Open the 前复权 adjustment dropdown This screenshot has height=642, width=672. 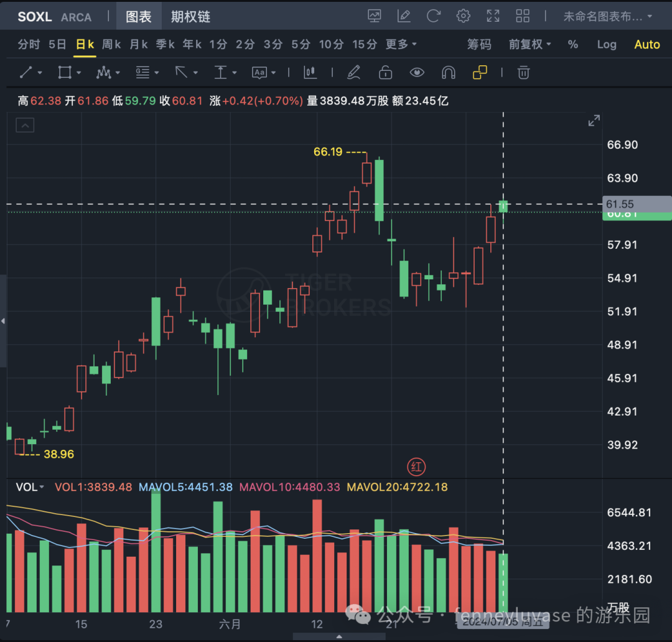(530, 44)
